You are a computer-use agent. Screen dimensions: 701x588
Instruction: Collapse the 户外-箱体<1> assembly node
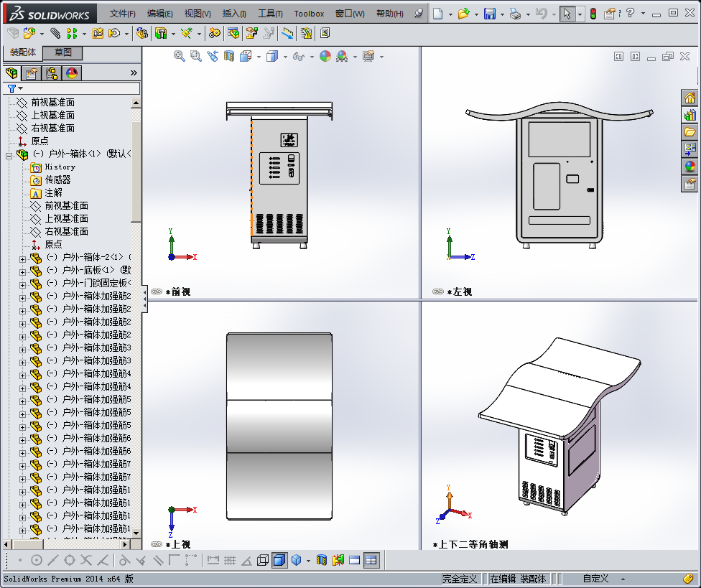[x=9, y=156]
